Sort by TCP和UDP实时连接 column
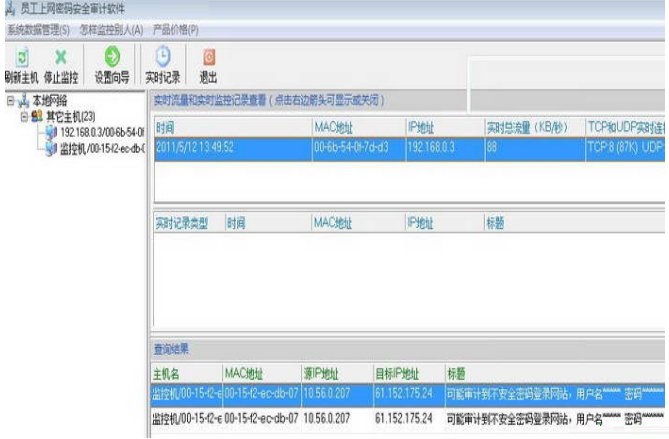This screenshot has width=669, height=439. pyautogui.click(x=625, y=127)
